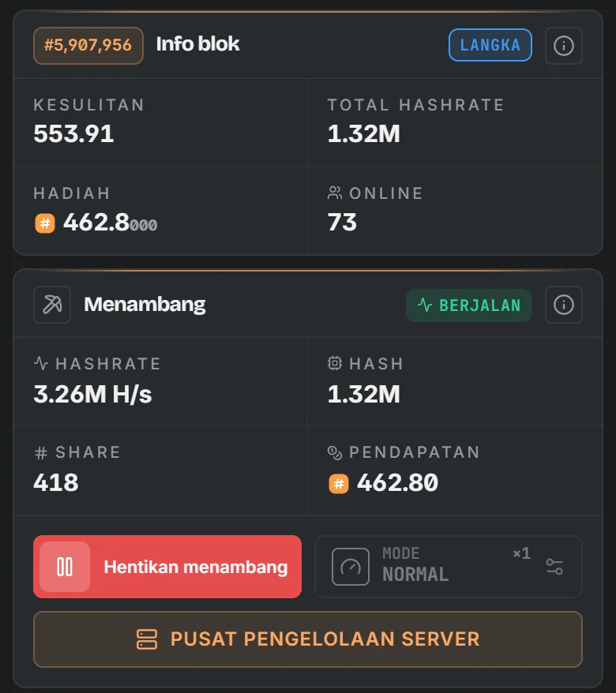The height and width of the screenshot is (693, 616).
Task: Click the coins icon next to PENDAPATAN
Action: coord(335,452)
